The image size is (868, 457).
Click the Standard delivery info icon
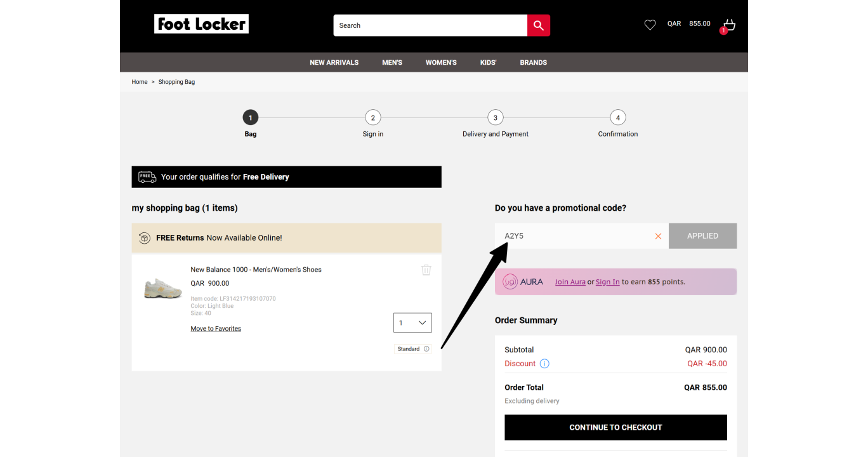426,349
